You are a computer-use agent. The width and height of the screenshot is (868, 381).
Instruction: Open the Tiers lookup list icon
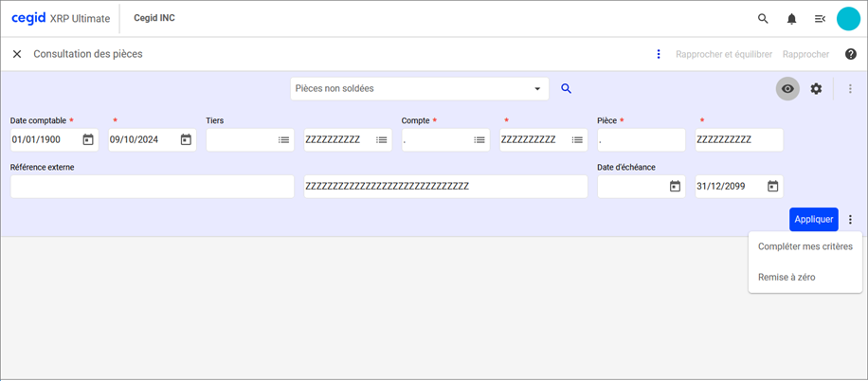283,140
